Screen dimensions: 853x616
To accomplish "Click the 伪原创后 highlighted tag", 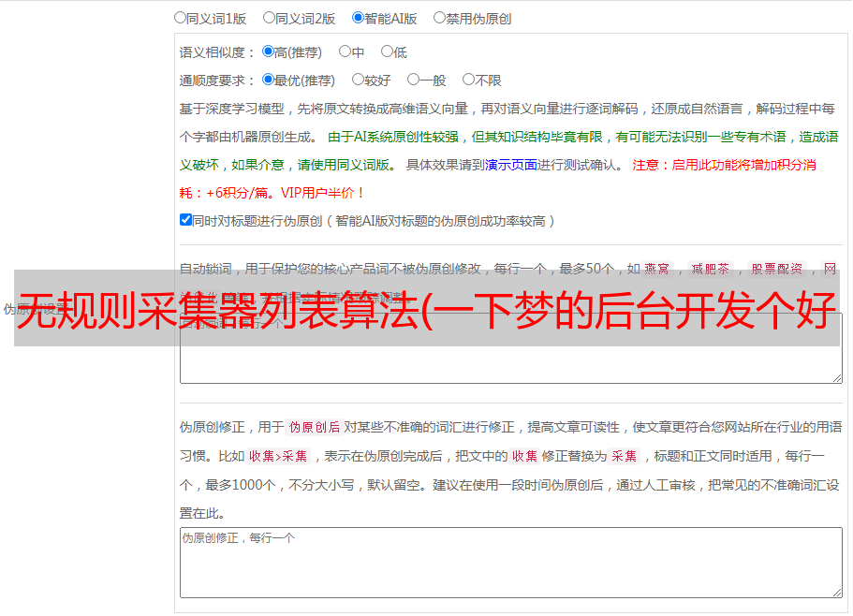I will 315,427.
